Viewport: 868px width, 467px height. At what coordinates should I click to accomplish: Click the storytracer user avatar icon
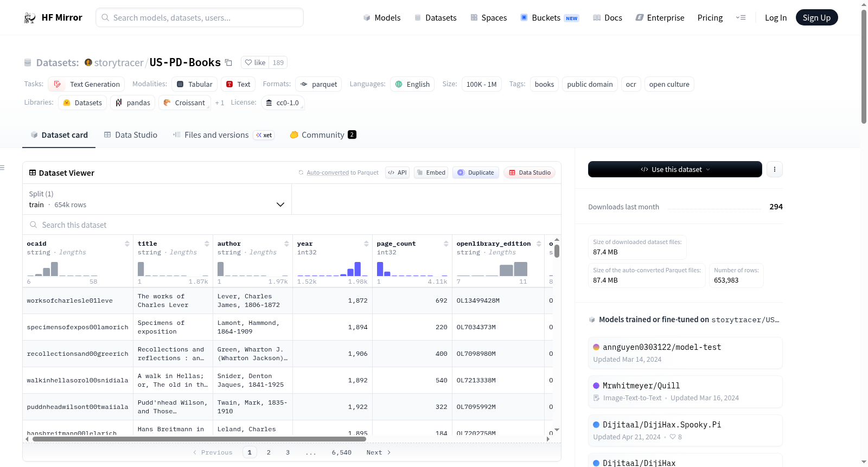[x=88, y=62]
